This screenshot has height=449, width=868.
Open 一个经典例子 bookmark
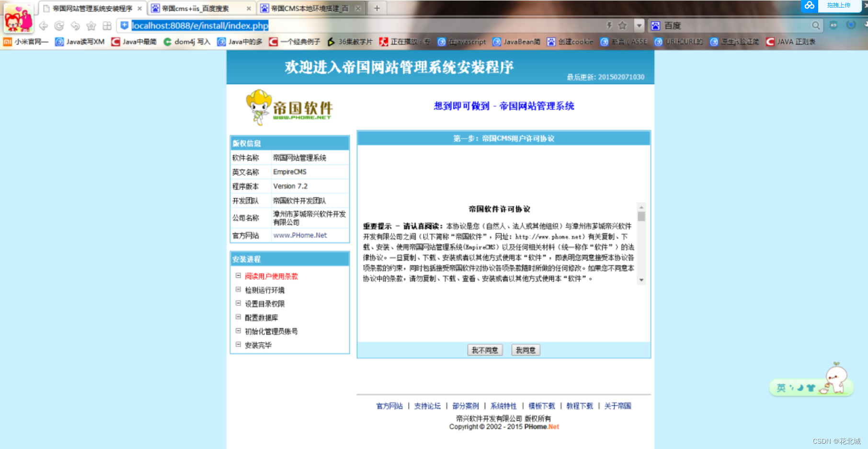coord(295,42)
